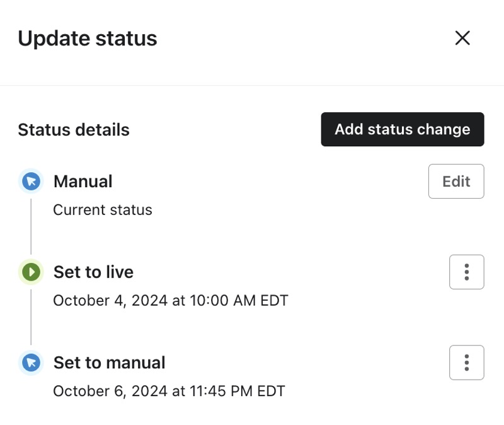The height and width of the screenshot is (425, 504).
Task: Click the October 6, 2024 11:45 PM timestamp
Action: (169, 391)
